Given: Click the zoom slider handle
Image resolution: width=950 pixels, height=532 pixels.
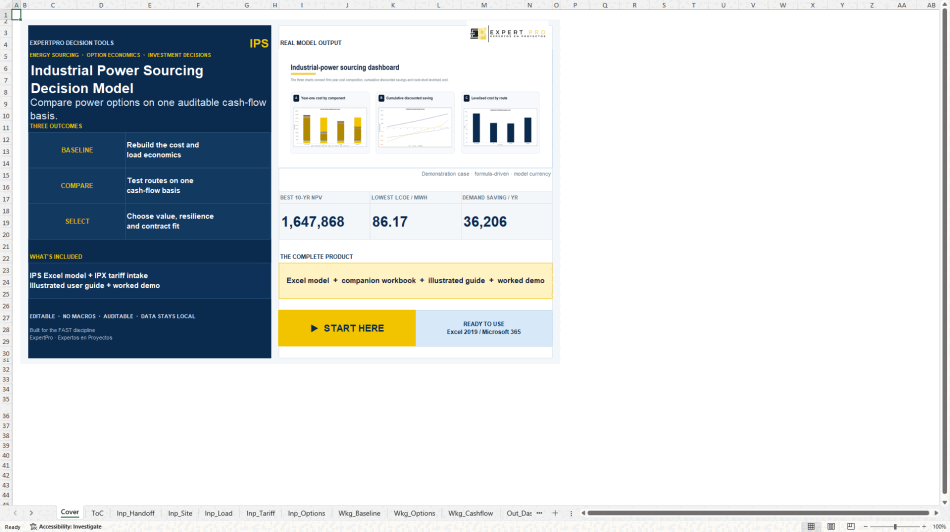Looking at the screenshot, I should coord(895,527).
